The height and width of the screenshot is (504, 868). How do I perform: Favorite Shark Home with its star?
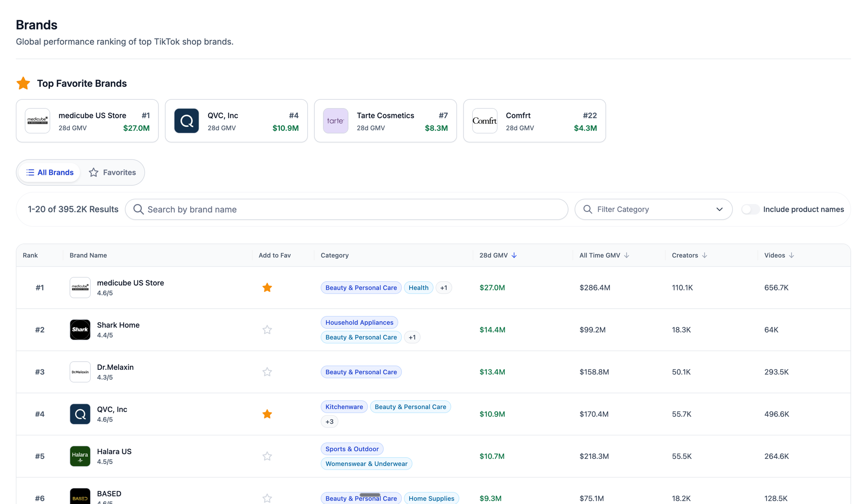pos(267,329)
